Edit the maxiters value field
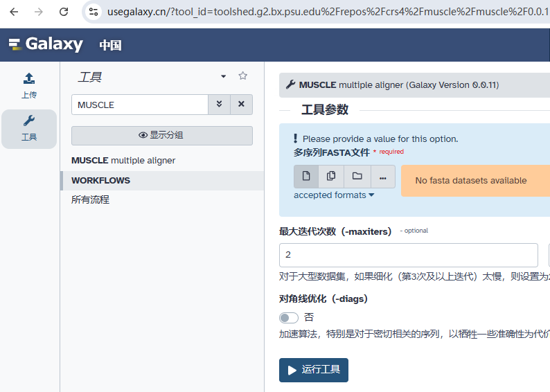 [x=409, y=255]
